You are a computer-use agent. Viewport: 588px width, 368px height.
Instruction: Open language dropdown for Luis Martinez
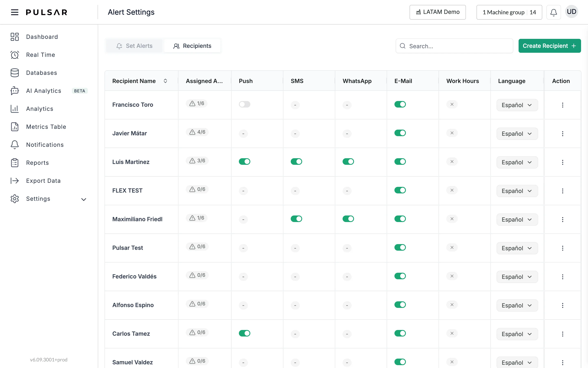[517, 162]
